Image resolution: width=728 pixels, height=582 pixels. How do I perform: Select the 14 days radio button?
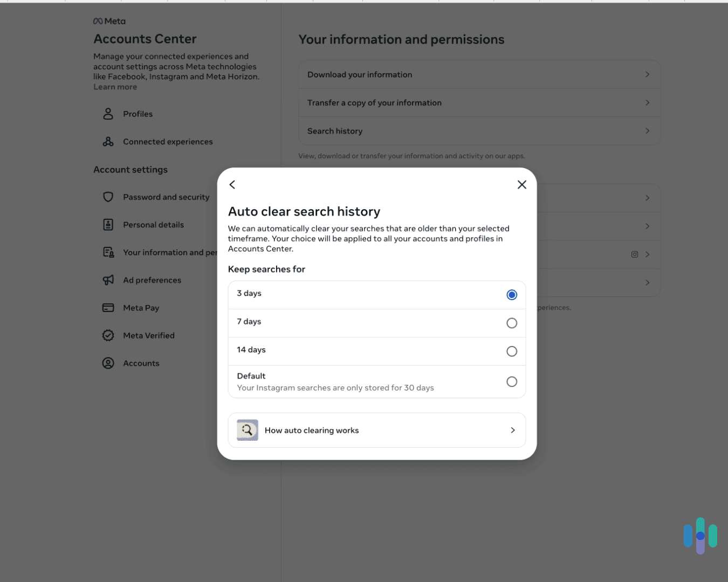pos(511,351)
